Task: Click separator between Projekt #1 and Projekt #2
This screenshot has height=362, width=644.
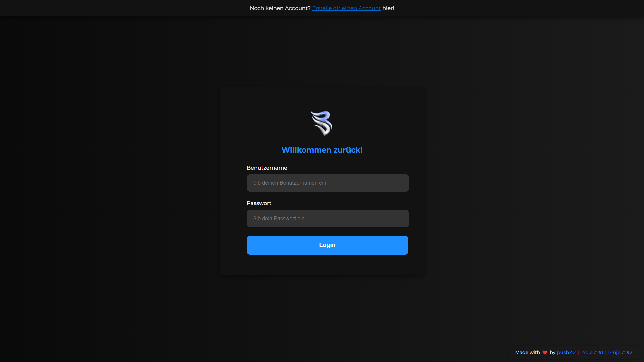Action: coord(606,352)
